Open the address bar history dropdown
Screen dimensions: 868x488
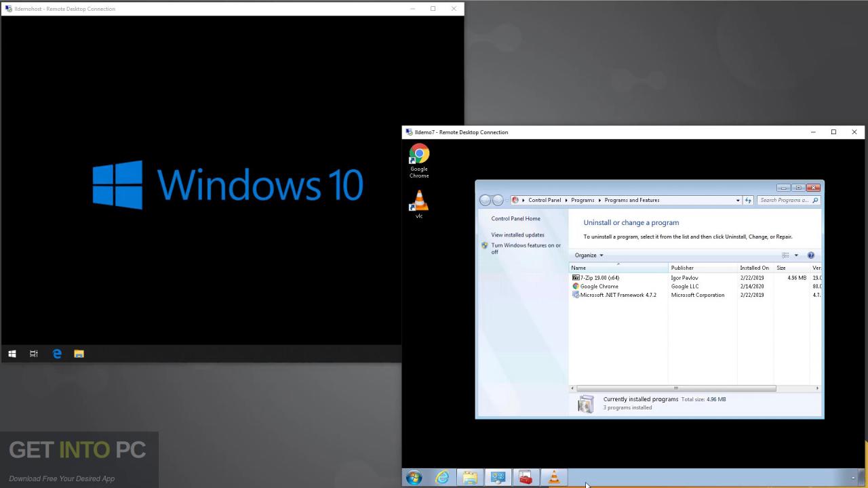(738, 200)
